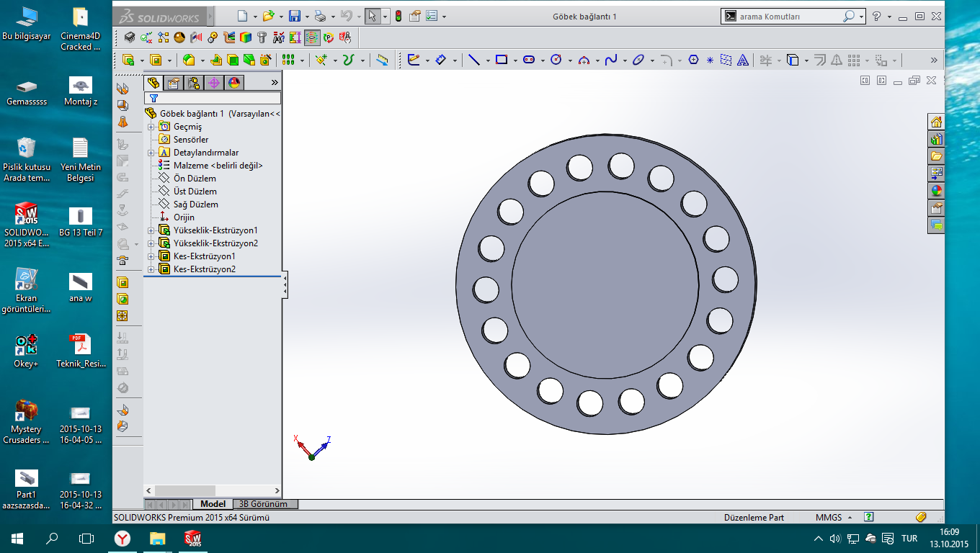Viewport: 980px width, 553px height.
Task: Open the Options checklist icon
Action: [432, 16]
